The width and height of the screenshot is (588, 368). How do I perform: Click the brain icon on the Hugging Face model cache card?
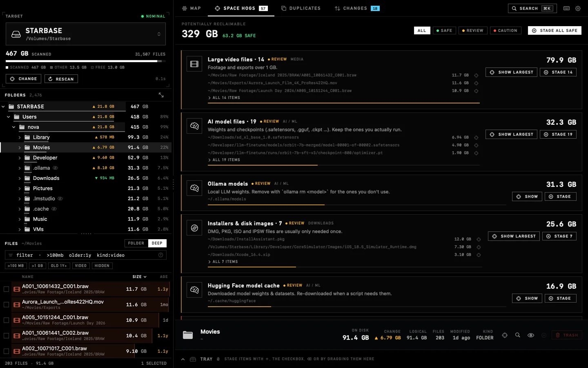coord(194,290)
